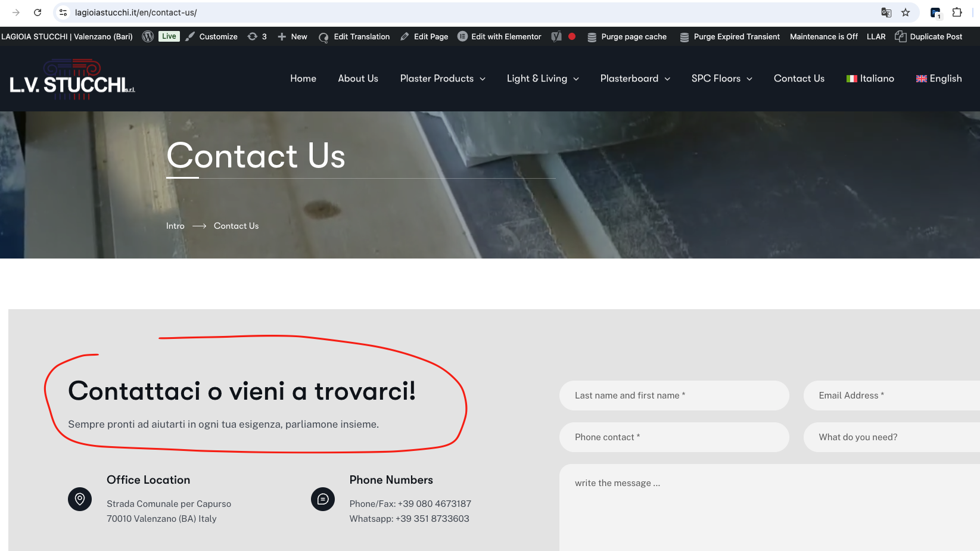Toggle Maintenance is Off in admin bar
Image resolution: width=980 pixels, height=551 pixels.
click(x=824, y=36)
